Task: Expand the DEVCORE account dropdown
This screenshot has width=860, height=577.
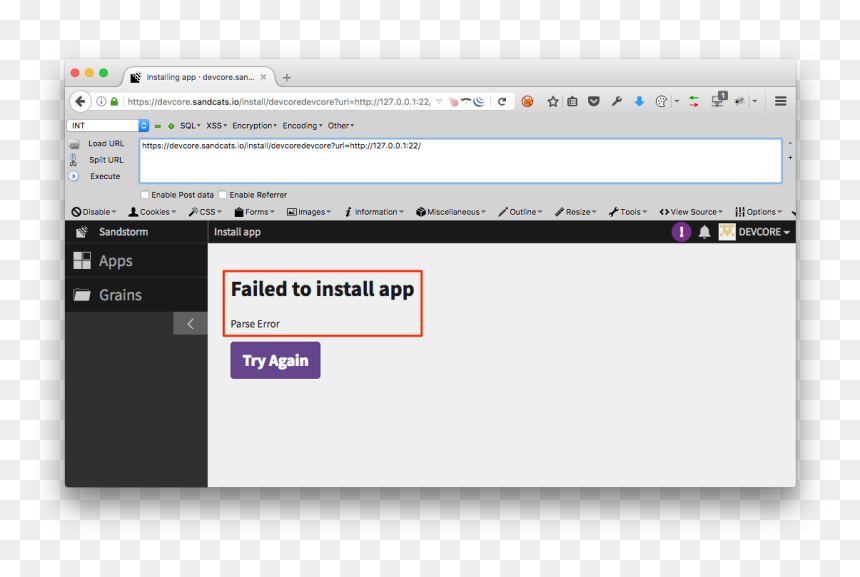Action: [x=755, y=232]
